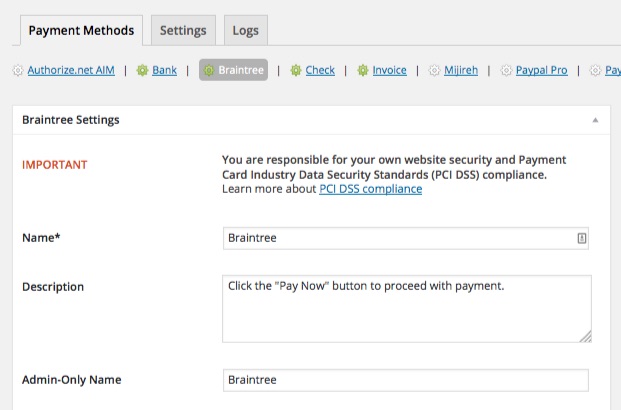Open the Bank payment method
This screenshot has width=621, height=410.
164,70
